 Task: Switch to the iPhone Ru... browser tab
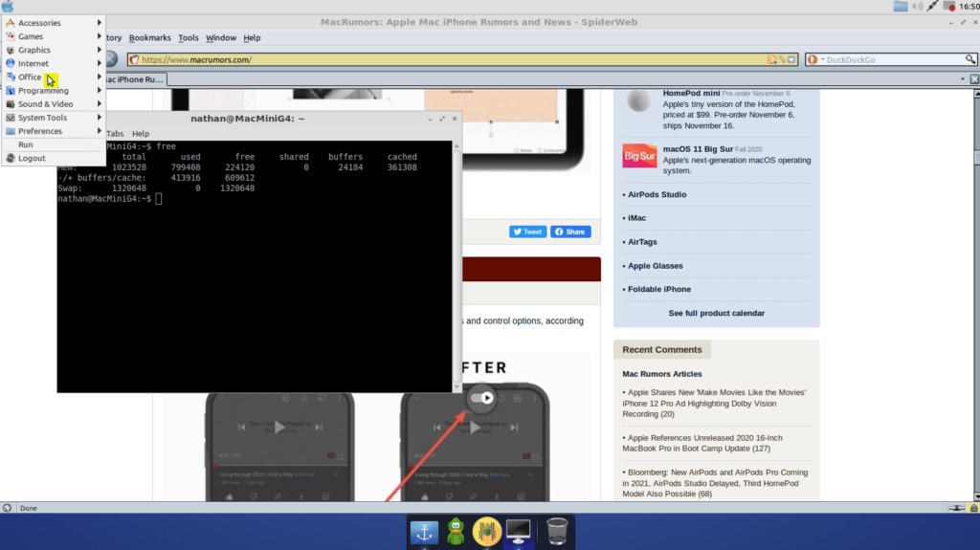[136, 79]
